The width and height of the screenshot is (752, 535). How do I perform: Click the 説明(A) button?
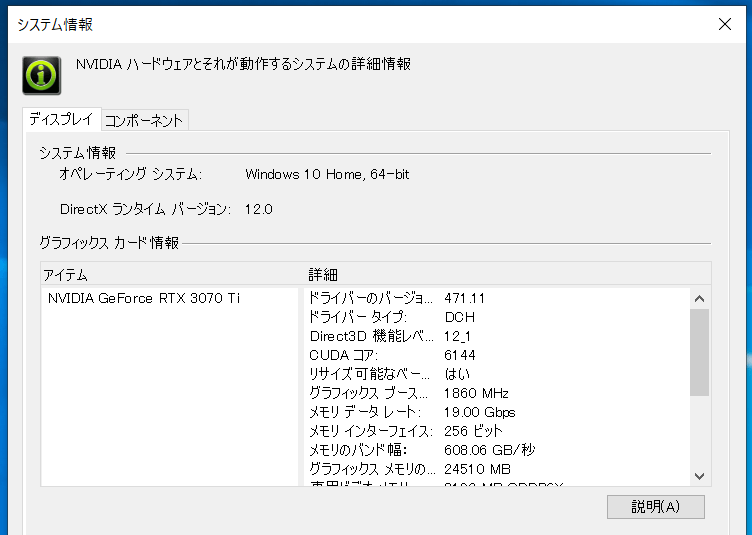tap(656, 507)
